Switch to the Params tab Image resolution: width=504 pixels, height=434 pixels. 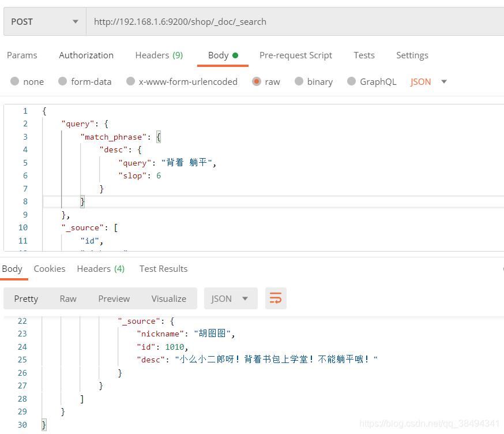coord(22,55)
